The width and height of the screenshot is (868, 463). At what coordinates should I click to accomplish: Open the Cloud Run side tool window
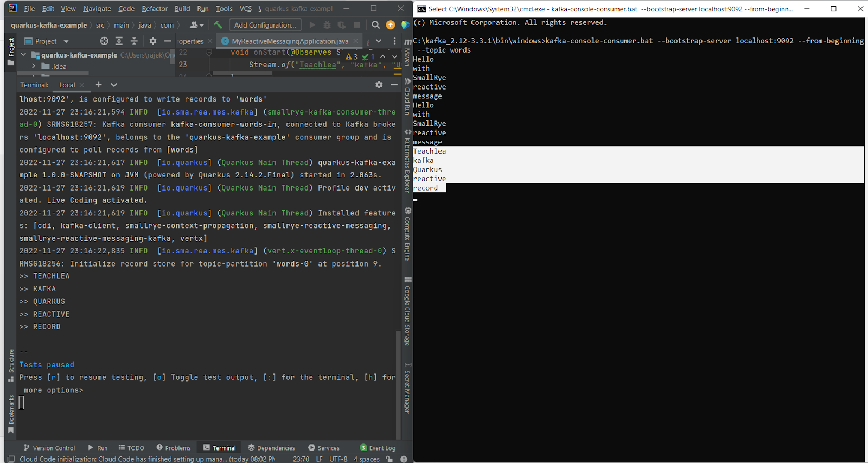click(407, 96)
